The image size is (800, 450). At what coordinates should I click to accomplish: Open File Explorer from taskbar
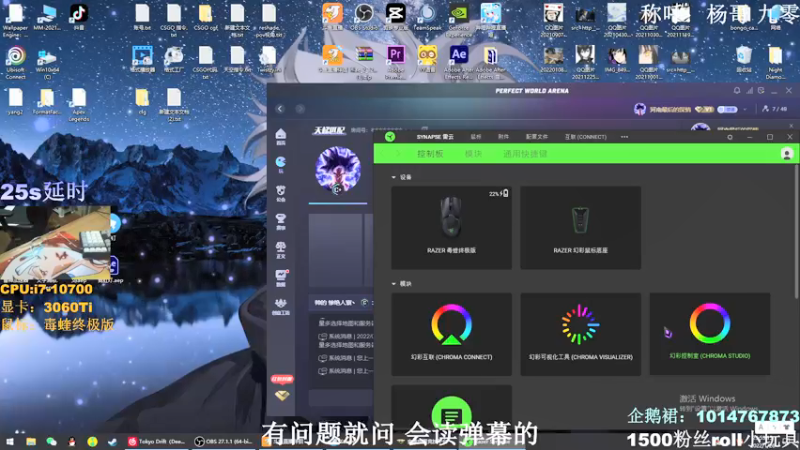coord(31,441)
